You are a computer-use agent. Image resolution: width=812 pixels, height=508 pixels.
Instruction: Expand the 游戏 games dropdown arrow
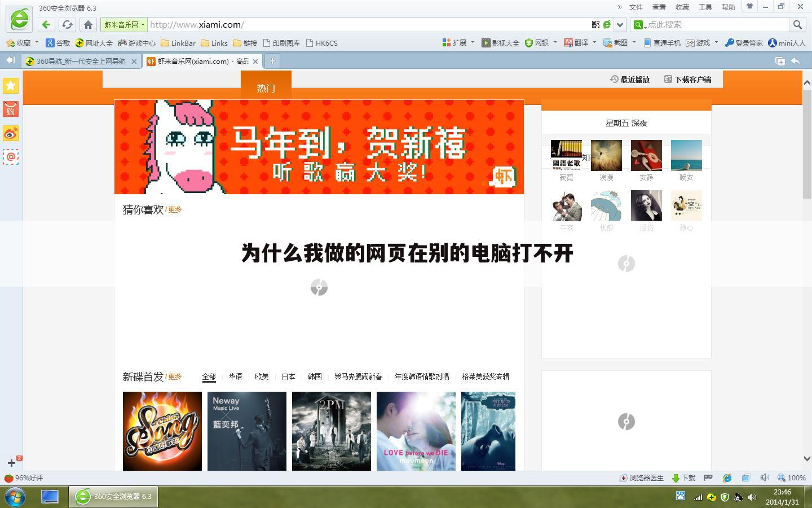715,43
